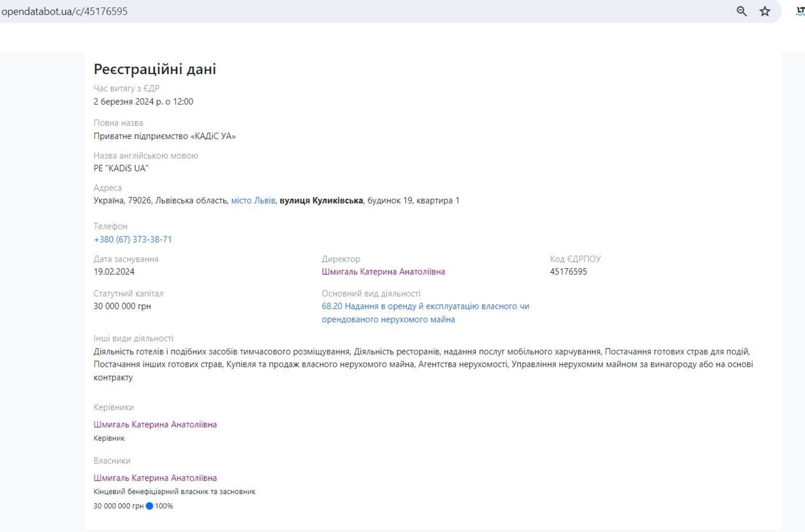Click the English name PE "KADiS UA"
The image size is (805, 532).
(x=121, y=168)
